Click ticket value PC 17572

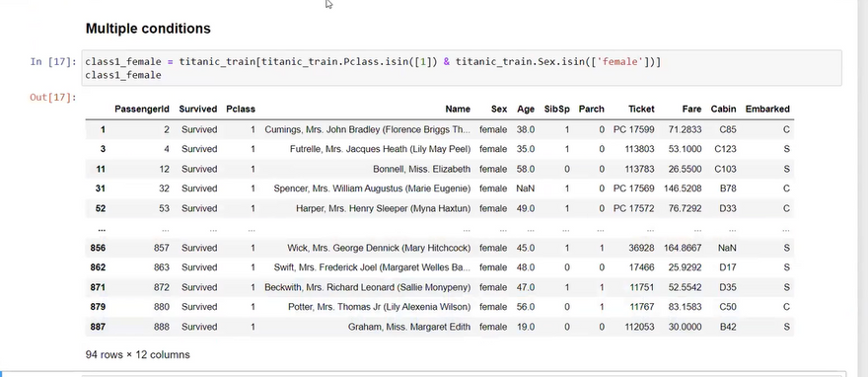coord(634,208)
